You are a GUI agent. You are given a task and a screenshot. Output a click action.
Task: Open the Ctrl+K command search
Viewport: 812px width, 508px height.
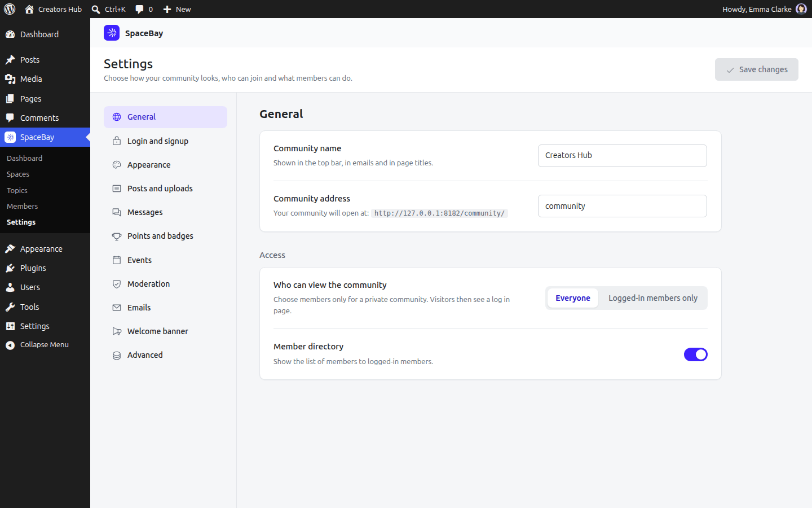coord(109,9)
